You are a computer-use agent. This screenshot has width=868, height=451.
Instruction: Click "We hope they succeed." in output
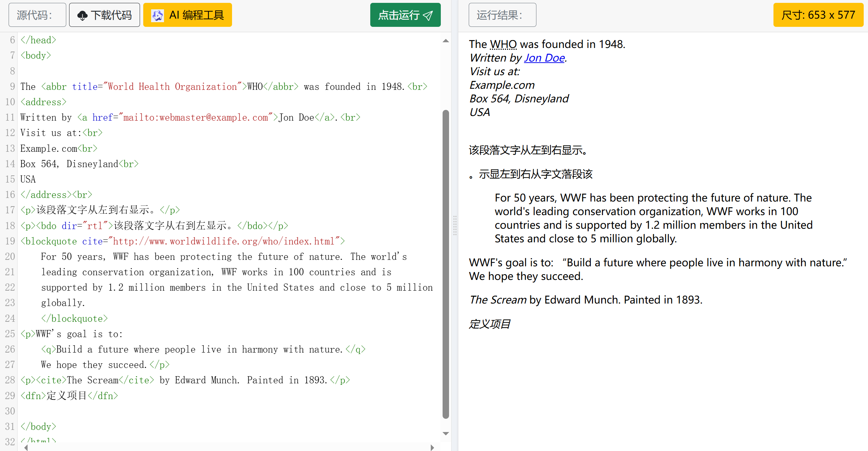point(526,276)
